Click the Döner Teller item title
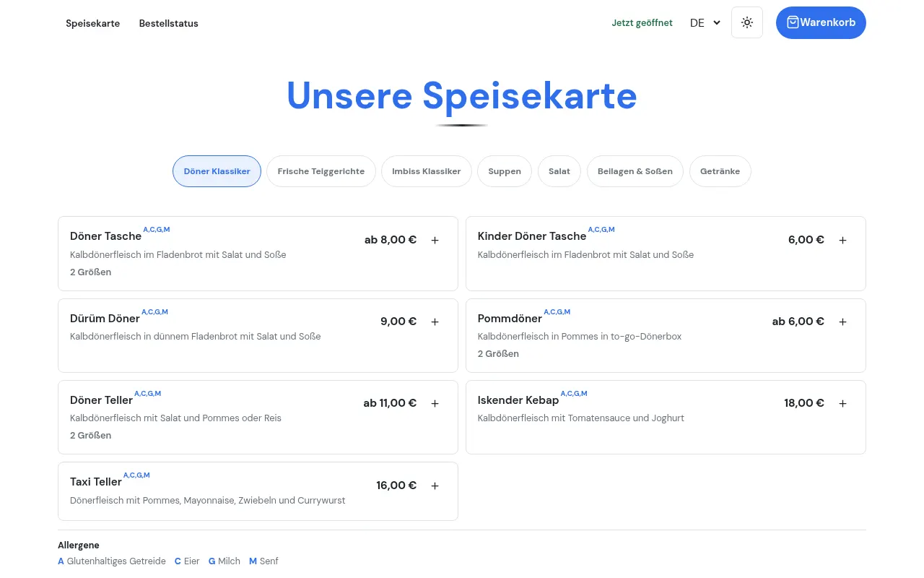The height and width of the screenshot is (578, 924). click(x=102, y=400)
